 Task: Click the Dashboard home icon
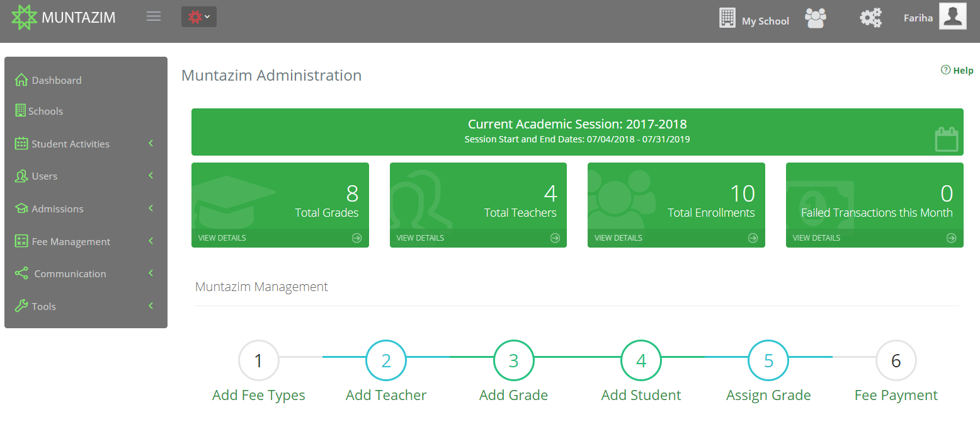coord(21,80)
